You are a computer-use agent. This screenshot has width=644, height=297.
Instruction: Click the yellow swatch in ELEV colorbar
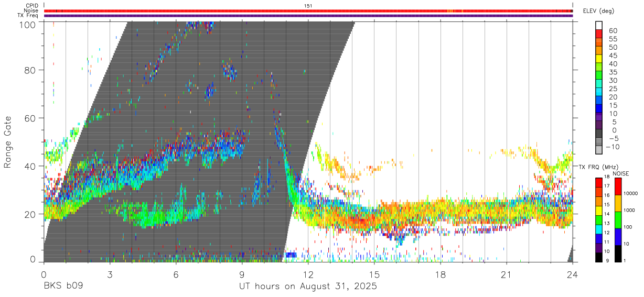(x=599, y=59)
